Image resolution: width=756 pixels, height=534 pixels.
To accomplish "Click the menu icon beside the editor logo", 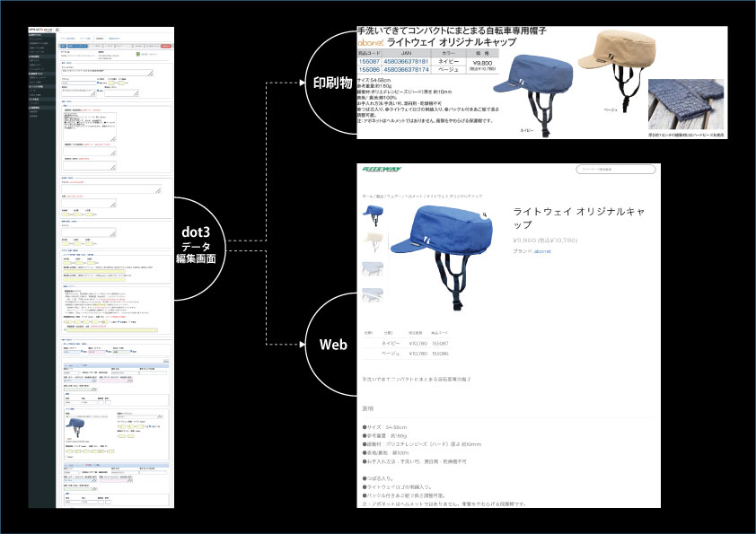I will click(57, 30).
